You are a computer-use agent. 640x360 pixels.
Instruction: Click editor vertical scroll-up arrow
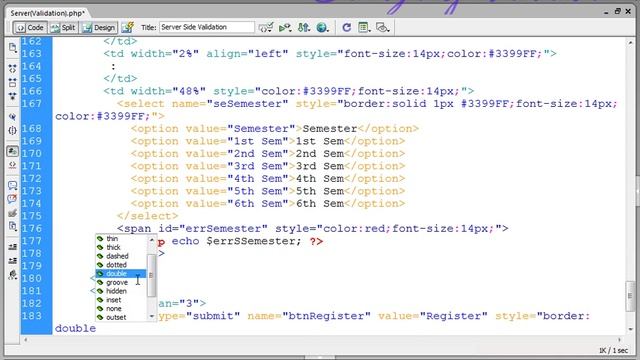pos(630,42)
